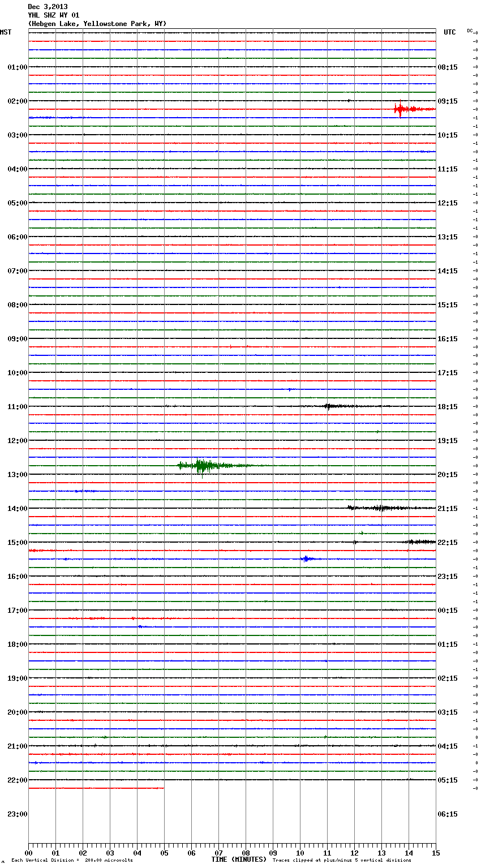Image resolution: width=481 pixels, height=868 pixels.
Task: Click the '10:00' MST time label
Action: click(17, 373)
